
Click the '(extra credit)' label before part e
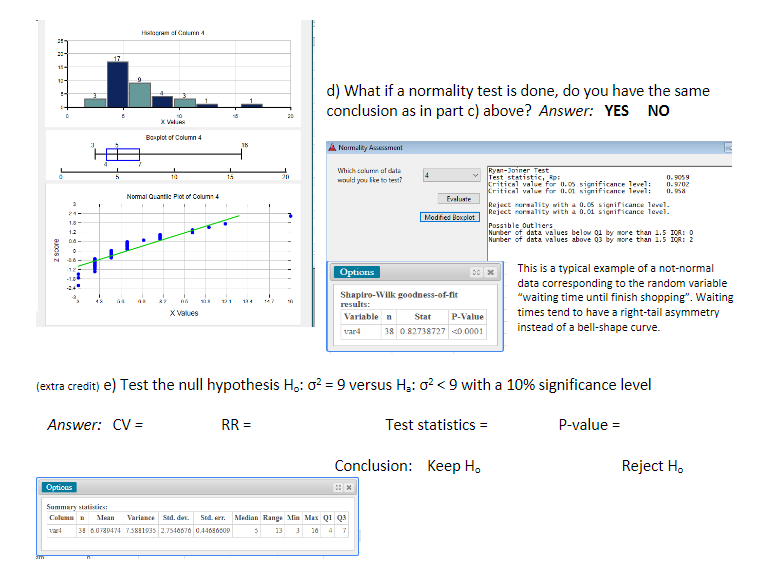pos(68,386)
